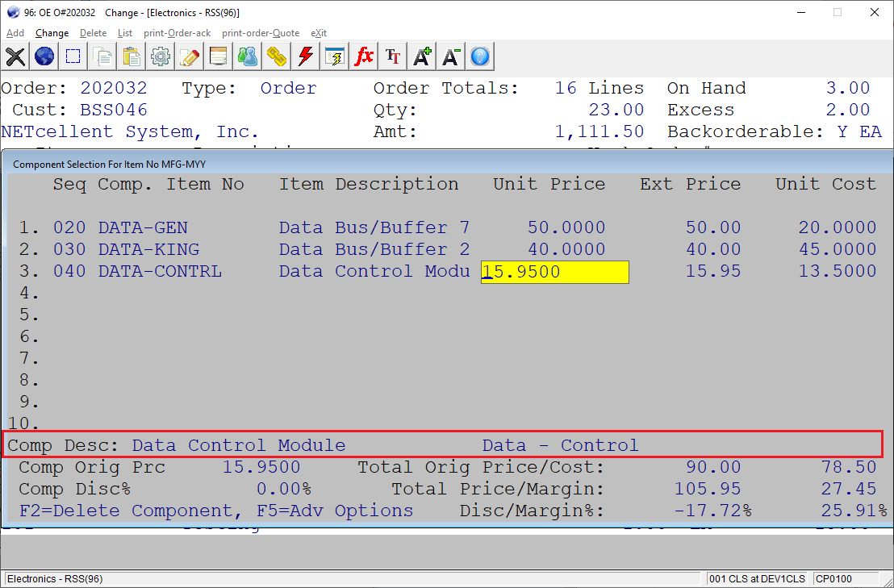Click the Excess quantity 2.00
Viewport: 894px width, 588px height.
coord(848,110)
